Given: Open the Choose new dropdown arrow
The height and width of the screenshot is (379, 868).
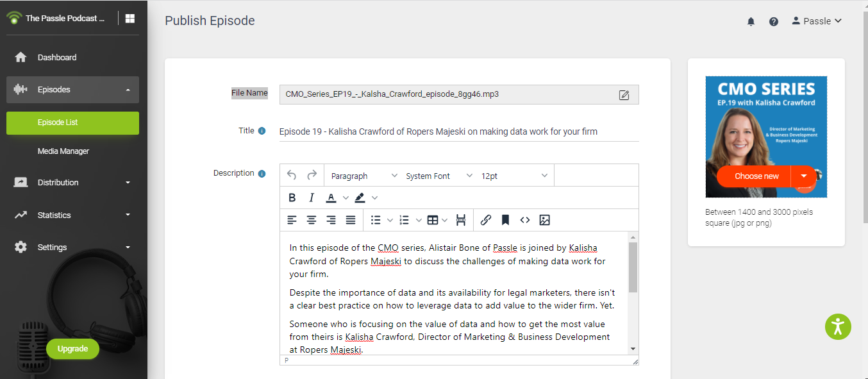Looking at the screenshot, I should click(x=804, y=176).
